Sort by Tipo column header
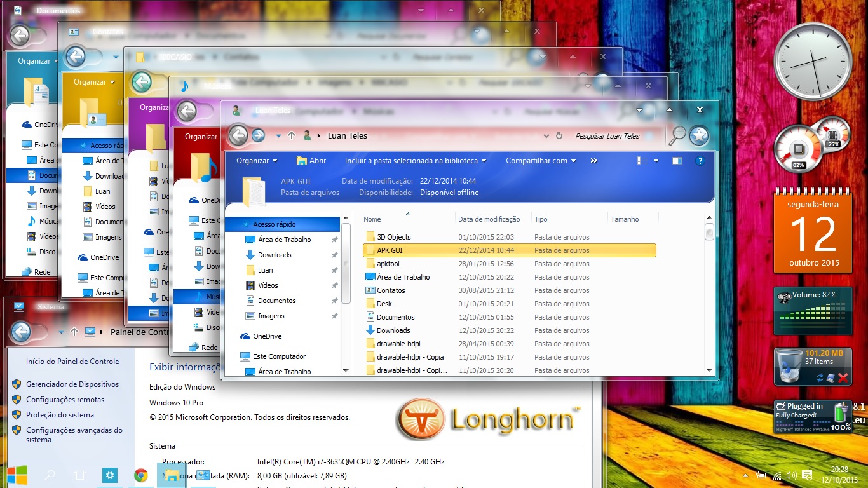The image size is (868, 488). [x=541, y=219]
